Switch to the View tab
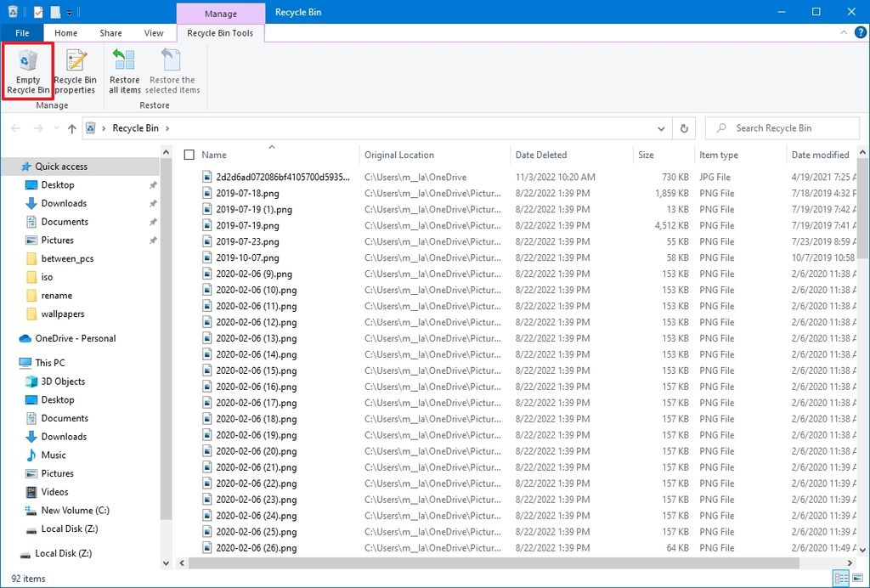This screenshot has height=588, width=870. click(153, 32)
